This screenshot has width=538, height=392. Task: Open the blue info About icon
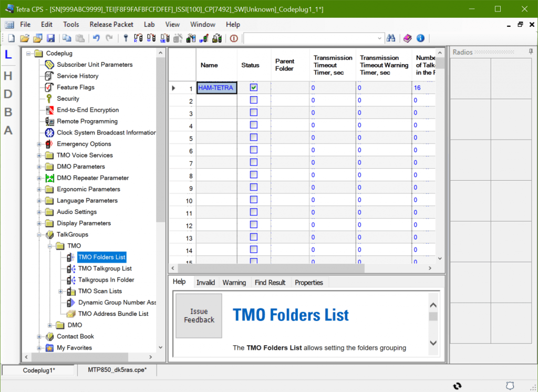(420, 38)
